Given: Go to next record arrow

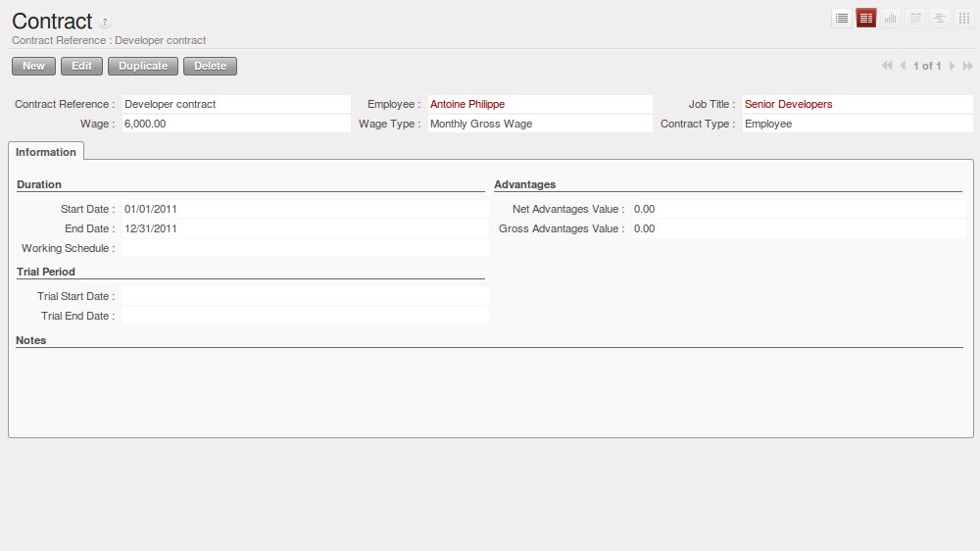Looking at the screenshot, I should click(x=952, y=66).
